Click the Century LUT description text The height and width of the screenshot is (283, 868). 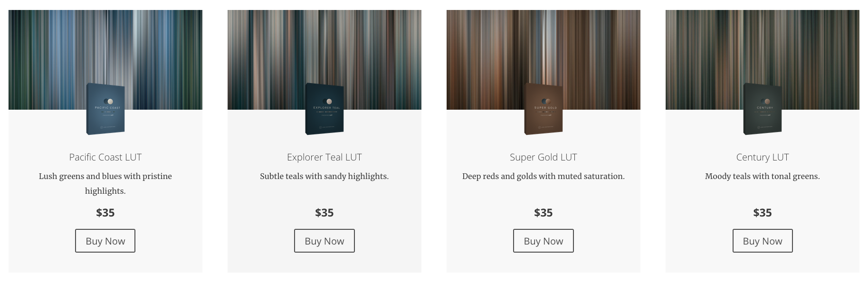click(x=763, y=176)
